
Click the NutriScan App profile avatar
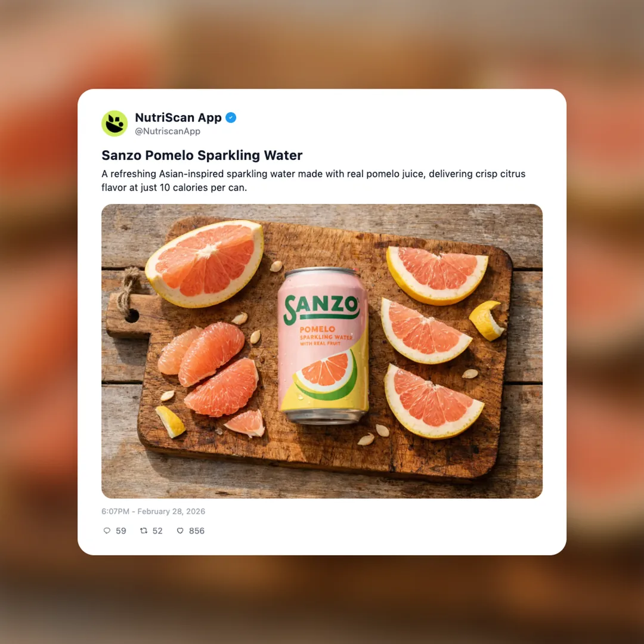point(114,123)
